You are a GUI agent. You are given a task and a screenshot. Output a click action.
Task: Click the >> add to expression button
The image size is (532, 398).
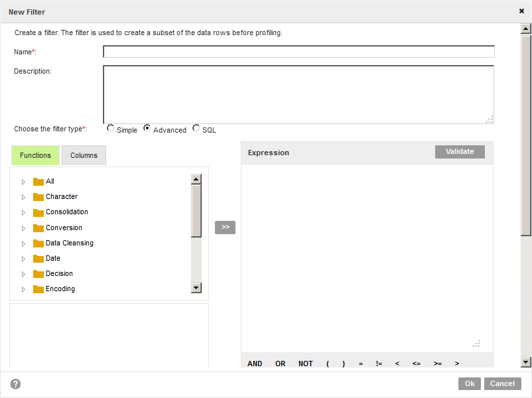[225, 228]
